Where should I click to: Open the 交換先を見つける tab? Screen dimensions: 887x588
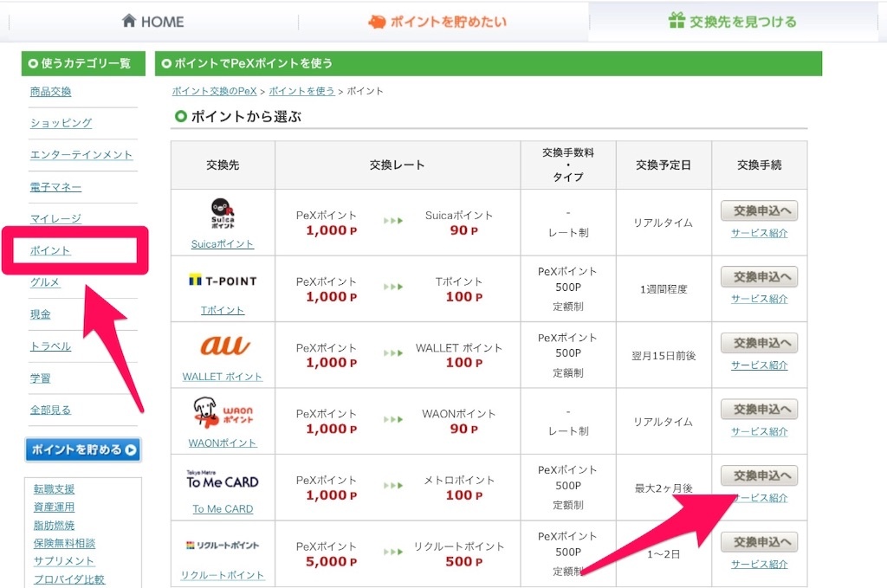733,22
